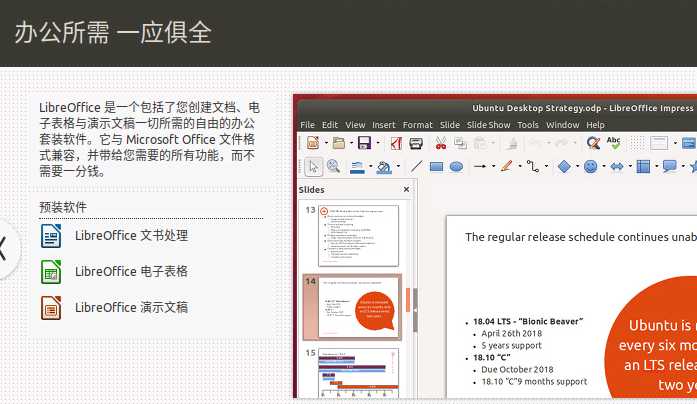
Task: Click the LibreOffice 演示文稿 Impress icon
Action: (x=51, y=308)
